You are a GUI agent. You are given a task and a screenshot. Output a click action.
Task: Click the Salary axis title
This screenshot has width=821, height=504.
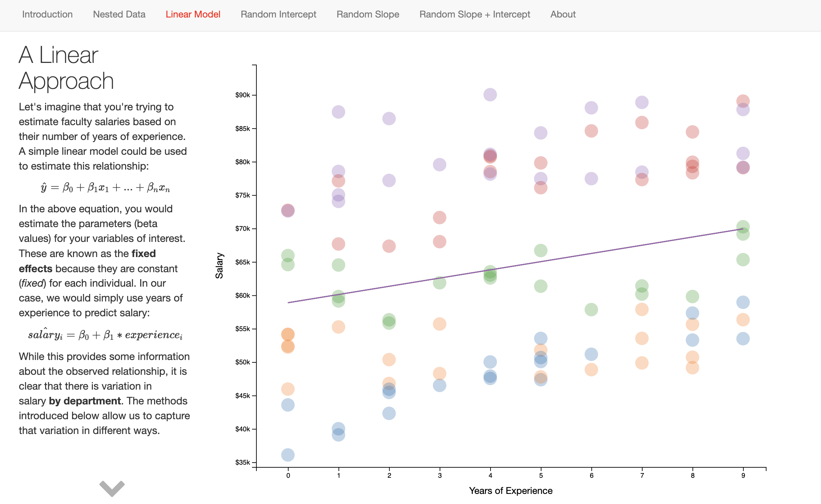click(219, 266)
